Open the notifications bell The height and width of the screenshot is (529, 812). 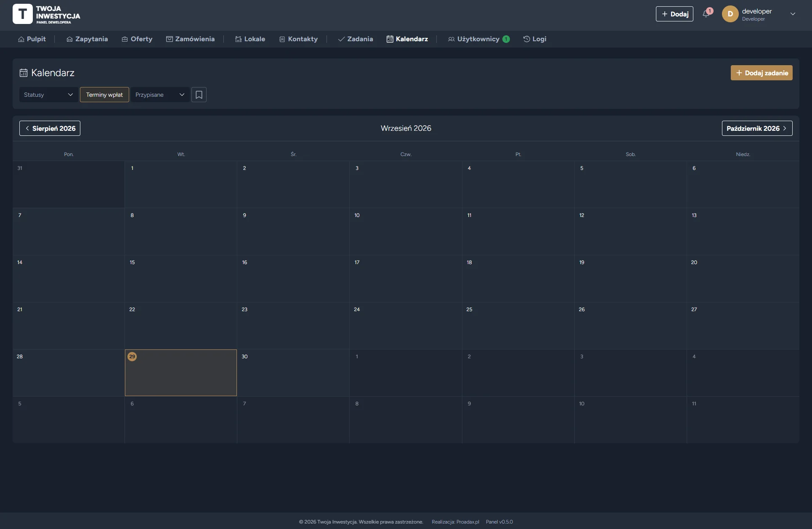click(x=706, y=14)
